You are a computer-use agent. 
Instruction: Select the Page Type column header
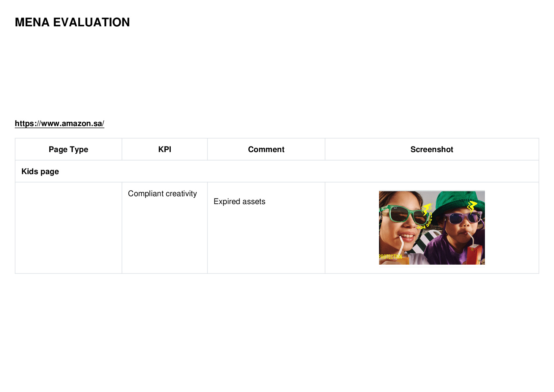(x=68, y=149)
